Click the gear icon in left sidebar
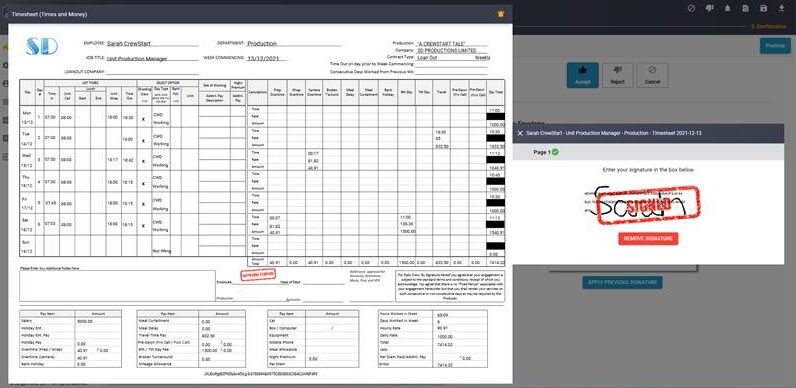 tap(5, 66)
